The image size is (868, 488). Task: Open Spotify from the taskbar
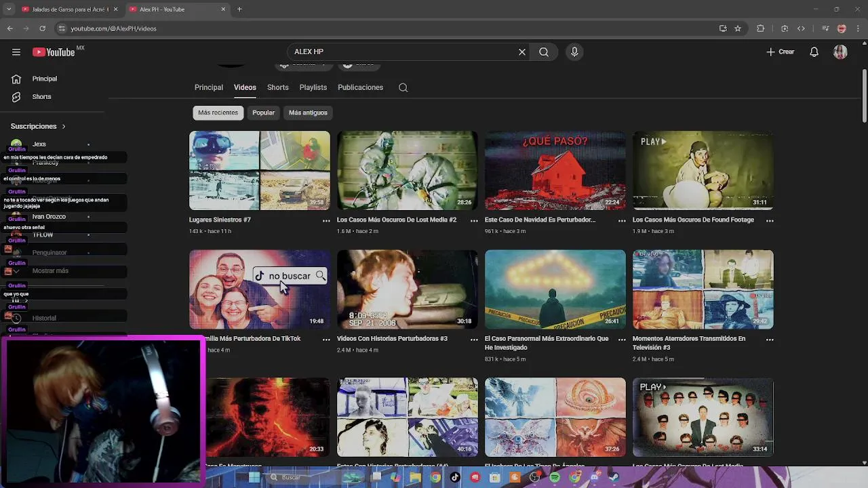pos(555,477)
